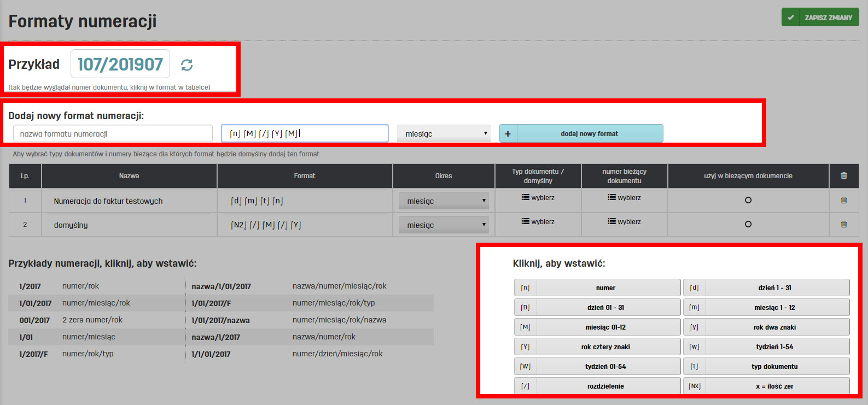Open current number list icon in row 2
This screenshot has height=405, width=868.
click(611, 221)
